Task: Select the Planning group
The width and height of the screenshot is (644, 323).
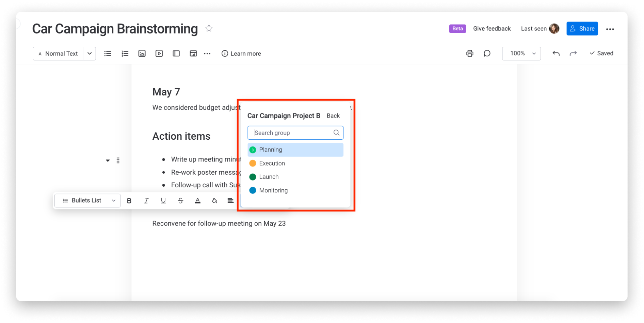Action: point(296,150)
